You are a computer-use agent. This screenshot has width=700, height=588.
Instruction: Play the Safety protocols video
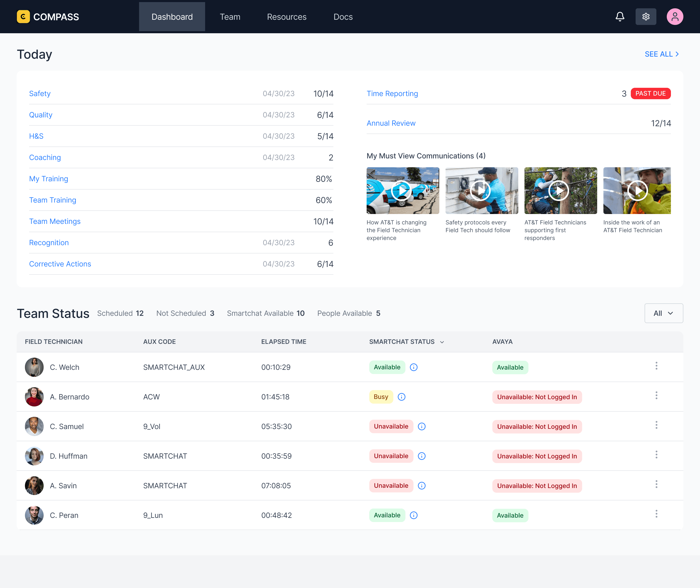pyautogui.click(x=480, y=191)
